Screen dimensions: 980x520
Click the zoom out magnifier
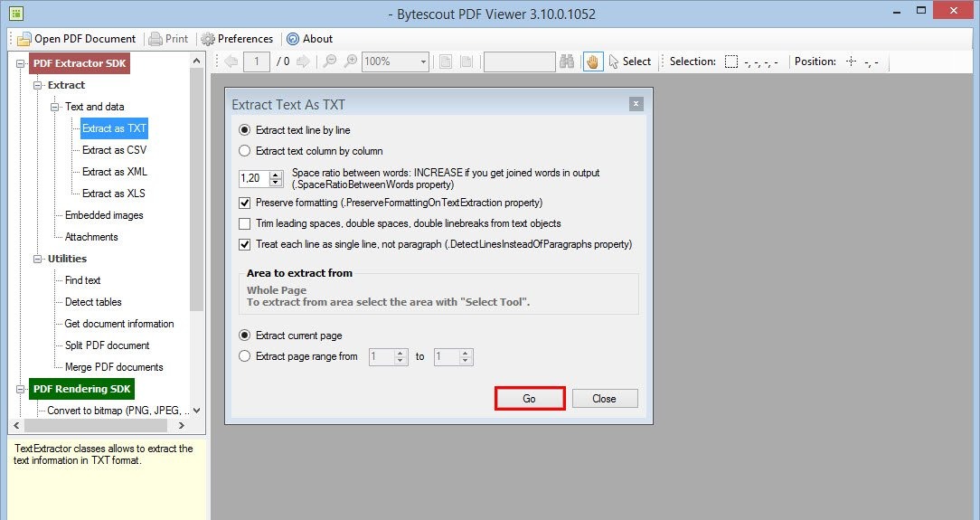tap(329, 61)
